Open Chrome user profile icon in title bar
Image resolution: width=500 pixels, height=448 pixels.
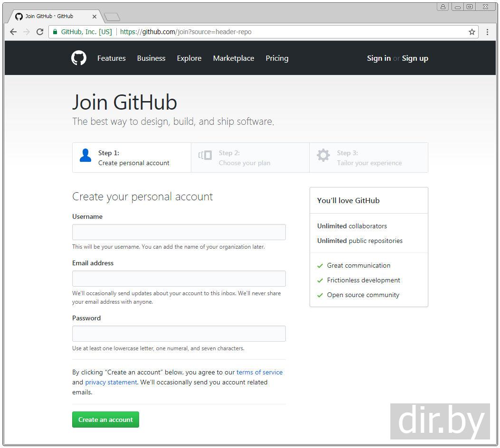443,7
